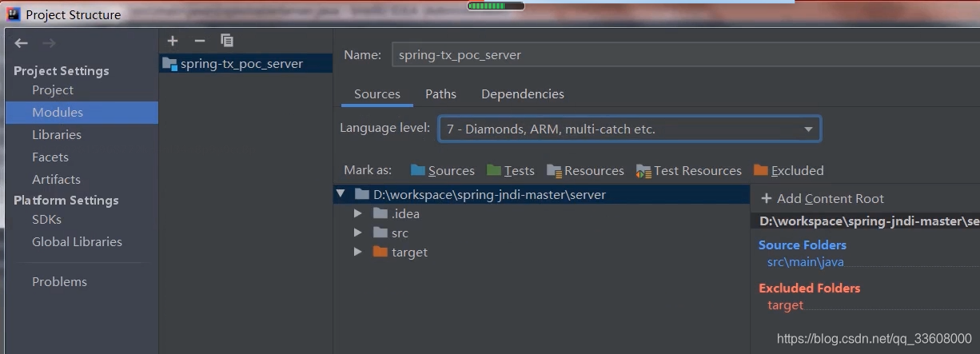Mark folder as Tests
Image resolution: width=980 pixels, height=354 pixels.
511,170
